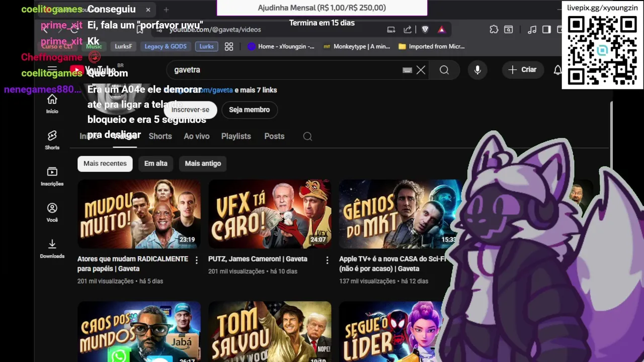Open Monkeytype bookmark
644x362 pixels.
click(x=357, y=46)
